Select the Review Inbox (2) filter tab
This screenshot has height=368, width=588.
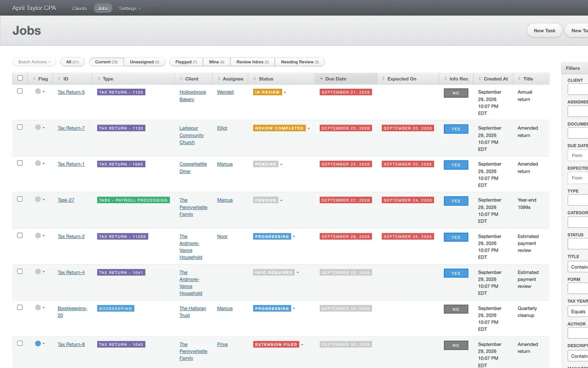252,62
